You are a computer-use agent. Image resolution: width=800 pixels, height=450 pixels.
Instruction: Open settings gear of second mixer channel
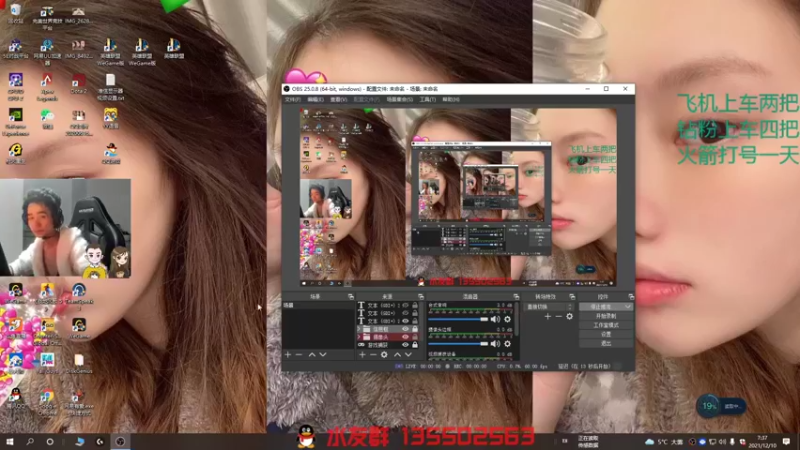pyautogui.click(x=508, y=344)
